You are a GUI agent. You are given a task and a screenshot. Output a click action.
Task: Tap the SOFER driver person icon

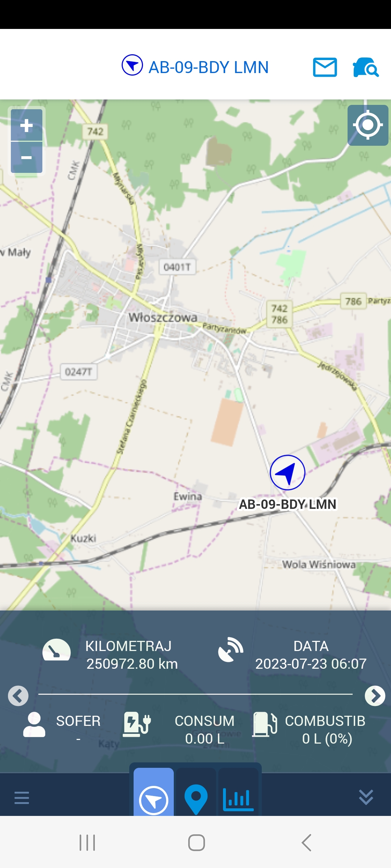click(x=34, y=724)
